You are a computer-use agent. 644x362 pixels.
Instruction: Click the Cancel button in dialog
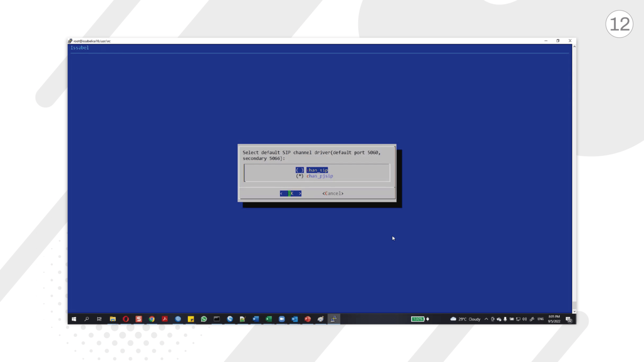pos(333,194)
